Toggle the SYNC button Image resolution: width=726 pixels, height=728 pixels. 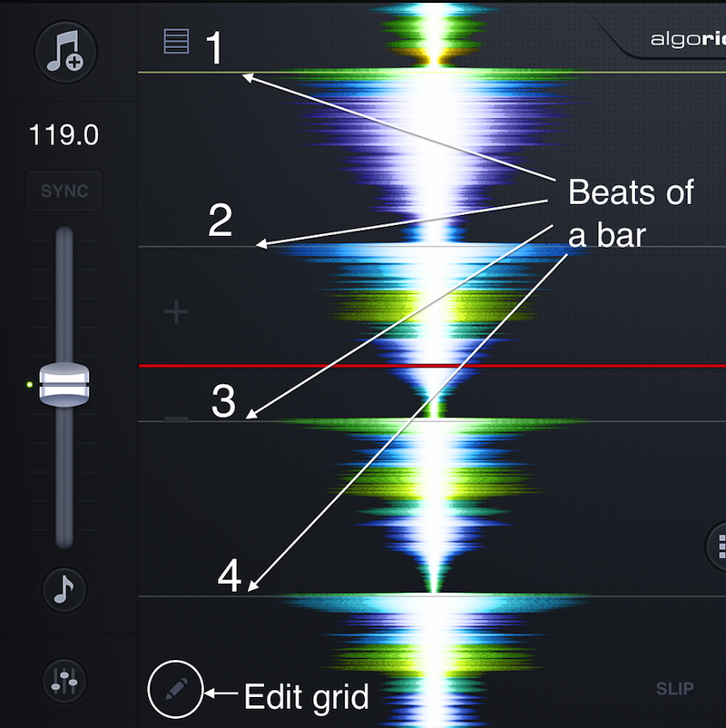pos(64,192)
